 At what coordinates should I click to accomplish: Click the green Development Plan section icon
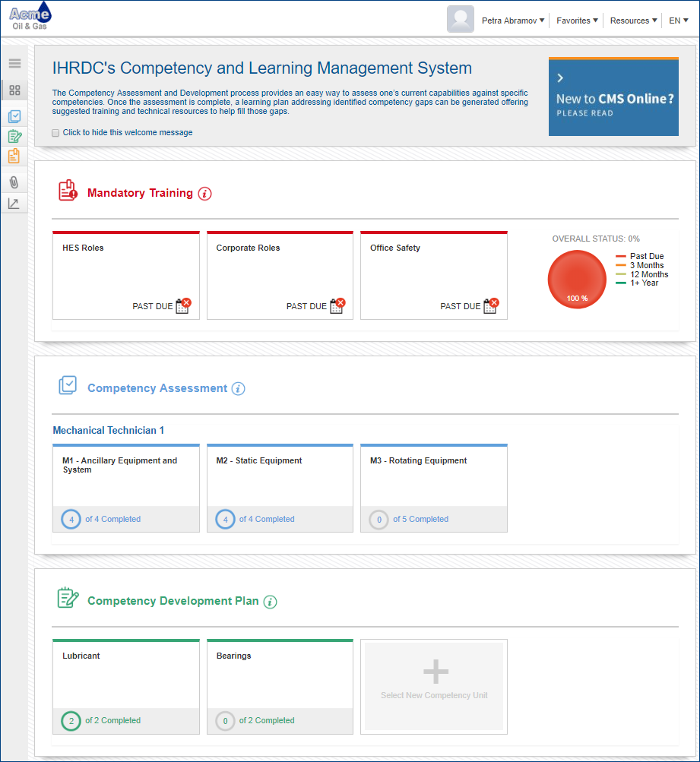coord(68,598)
